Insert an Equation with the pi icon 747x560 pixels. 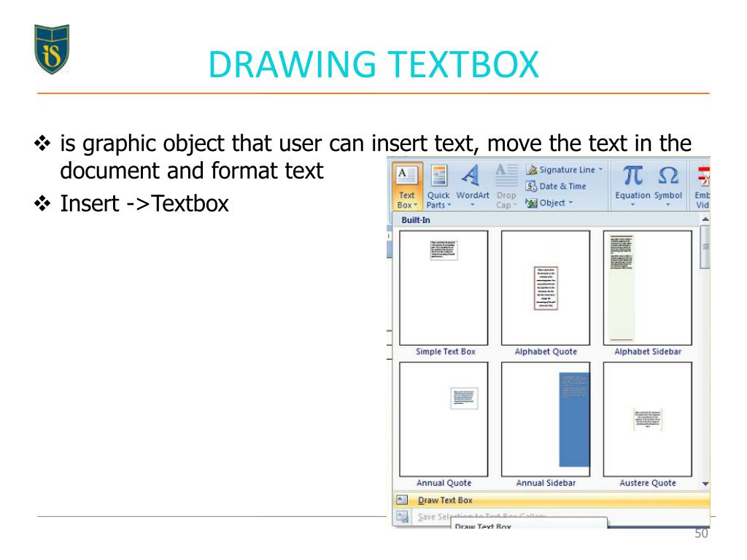pyautogui.click(x=632, y=176)
